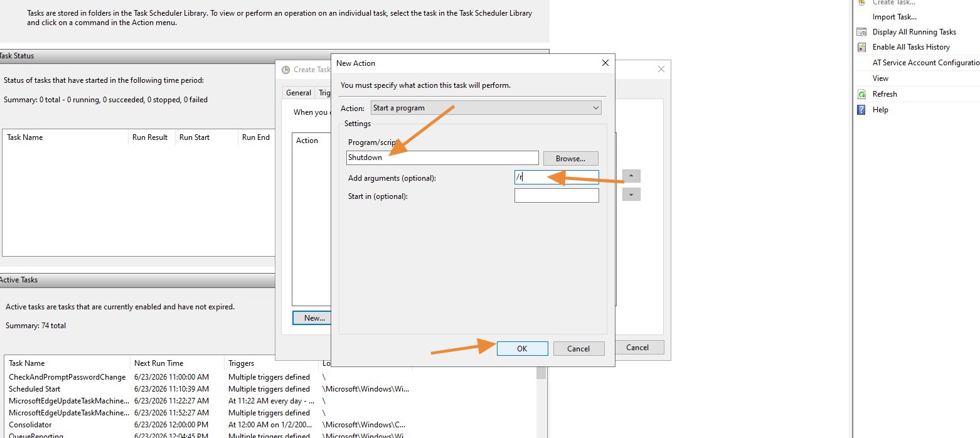
Task: Click the "At 12:00 AM on 1/2/200..." trigger cell
Action: click(x=270, y=425)
